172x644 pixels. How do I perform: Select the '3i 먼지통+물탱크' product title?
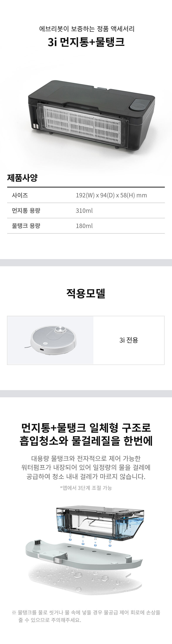[x=86, y=42]
